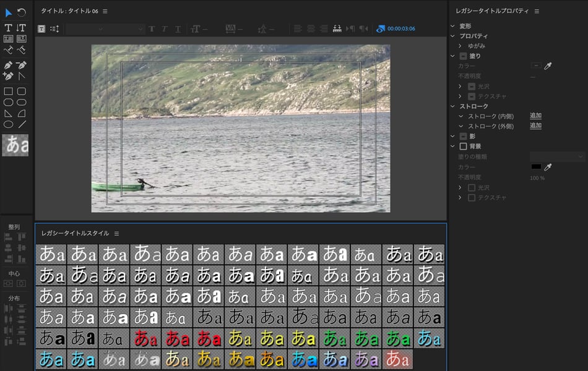Click the black background カラー swatch

[536, 167]
